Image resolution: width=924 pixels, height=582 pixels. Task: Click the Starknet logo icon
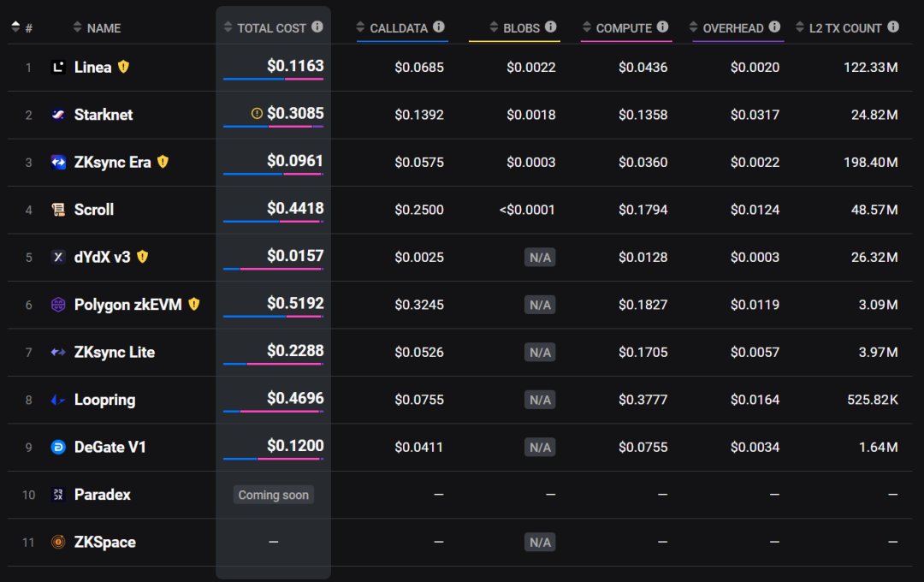(x=58, y=115)
